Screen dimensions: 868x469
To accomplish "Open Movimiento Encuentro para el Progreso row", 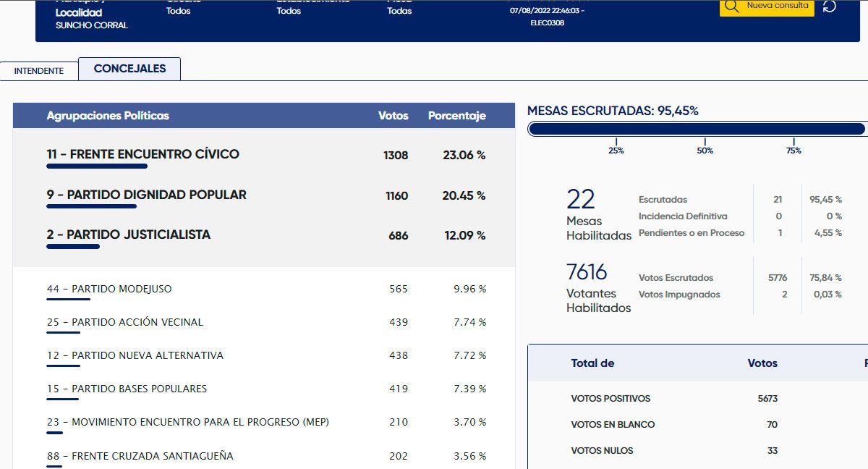I will (x=187, y=422).
